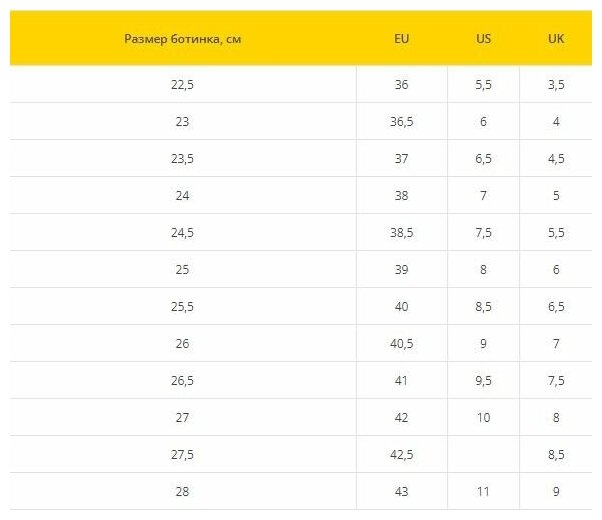
Task: Click the US size 10 cell
Action: (x=483, y=418)
